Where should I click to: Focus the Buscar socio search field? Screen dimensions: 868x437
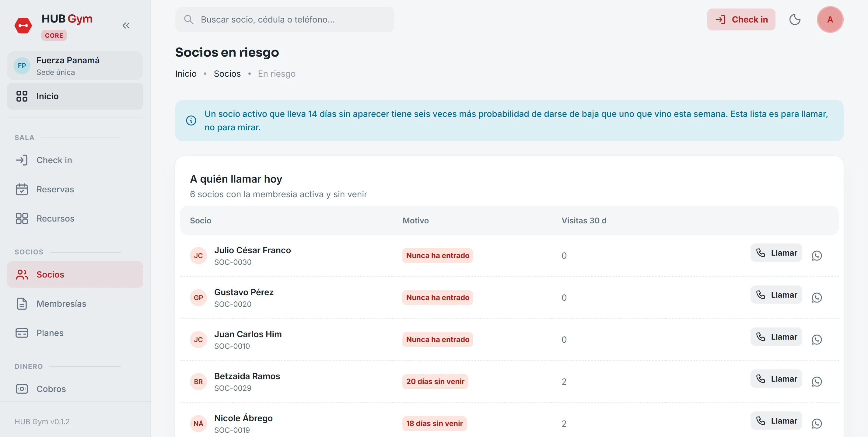[x=285, y=19]
